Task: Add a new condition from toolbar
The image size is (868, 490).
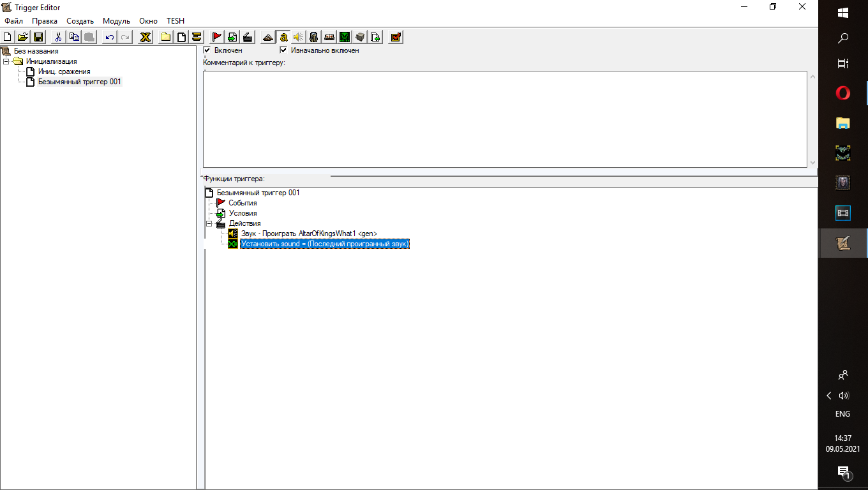Action: coord(232,37)
